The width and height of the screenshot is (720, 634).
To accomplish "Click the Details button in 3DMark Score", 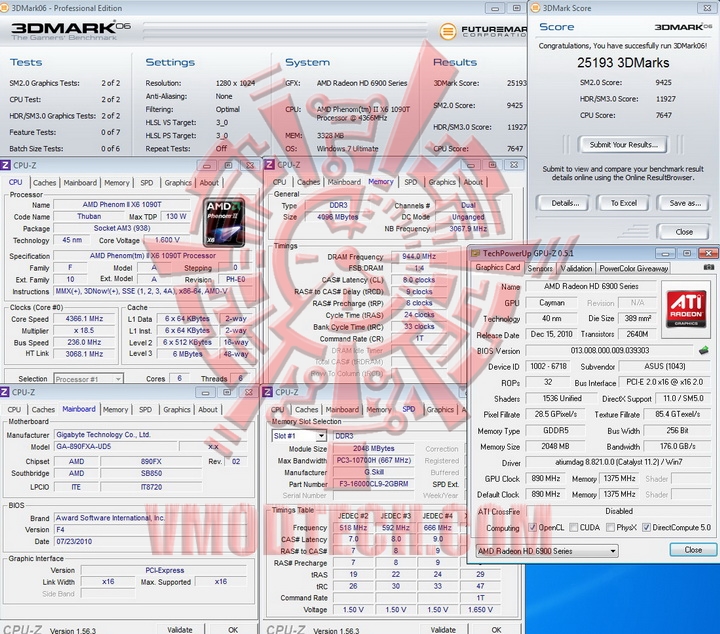I will [562, 203].
